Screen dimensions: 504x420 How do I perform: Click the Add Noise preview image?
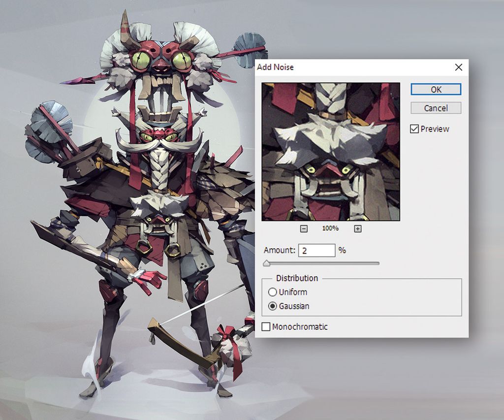331,152
